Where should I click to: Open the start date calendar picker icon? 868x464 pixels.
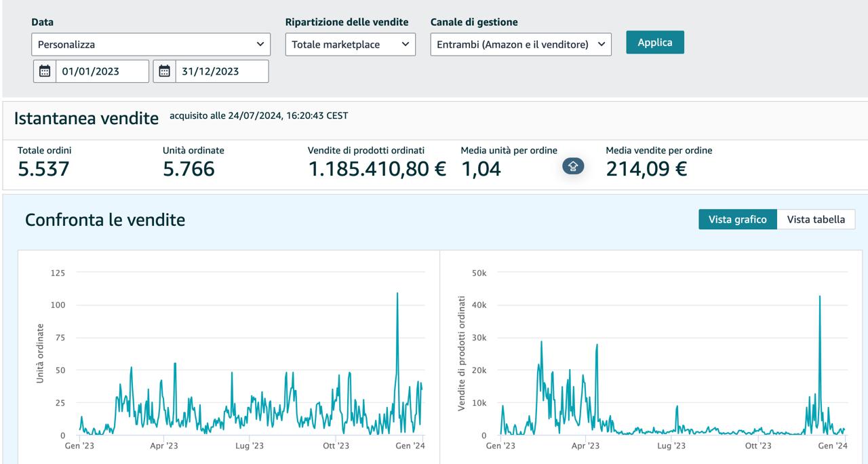(x=45, y=71)
